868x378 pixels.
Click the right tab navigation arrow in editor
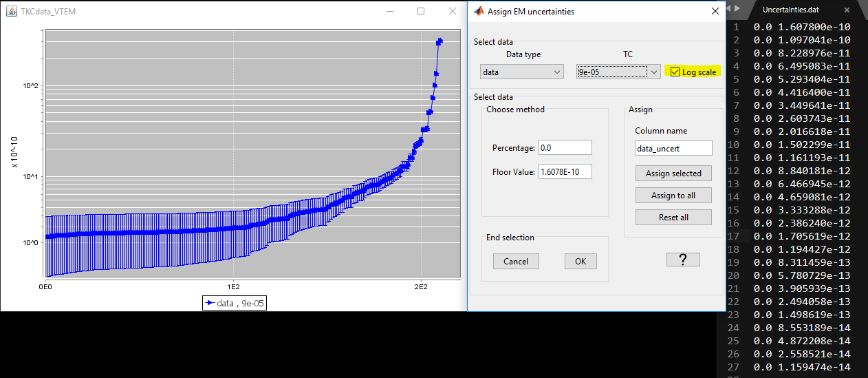point(737,9)
